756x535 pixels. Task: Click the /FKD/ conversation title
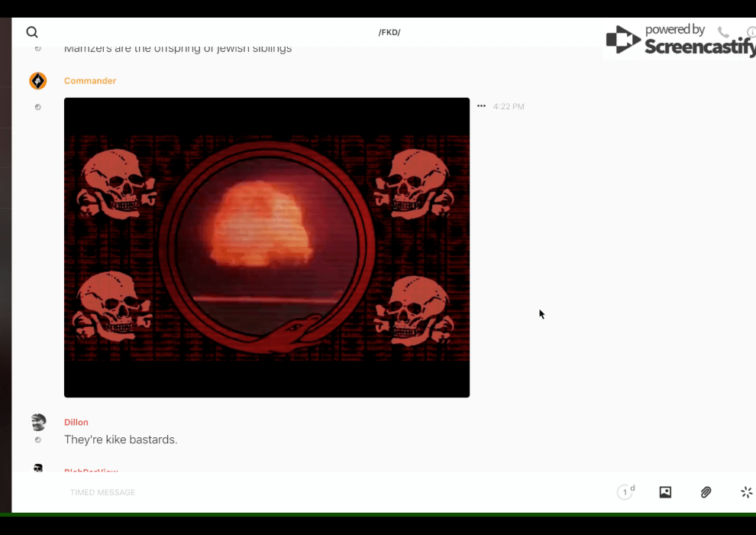pyautogui.click(x=389, y=32)
